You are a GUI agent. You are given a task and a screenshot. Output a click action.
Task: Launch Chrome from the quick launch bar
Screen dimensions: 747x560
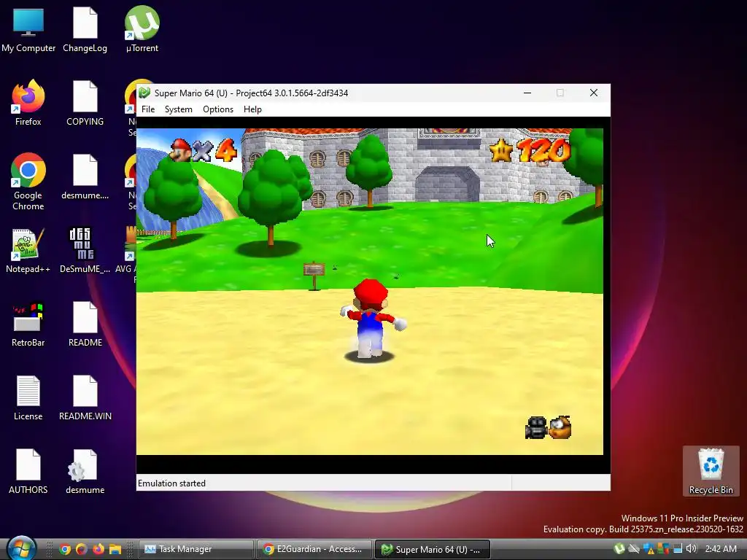point(65,549)
